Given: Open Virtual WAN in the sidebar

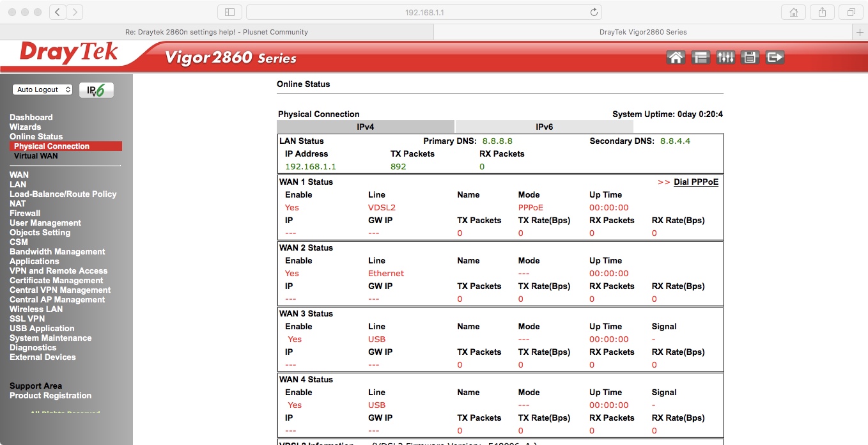Looking at the screenshot, I should [36, 156].
